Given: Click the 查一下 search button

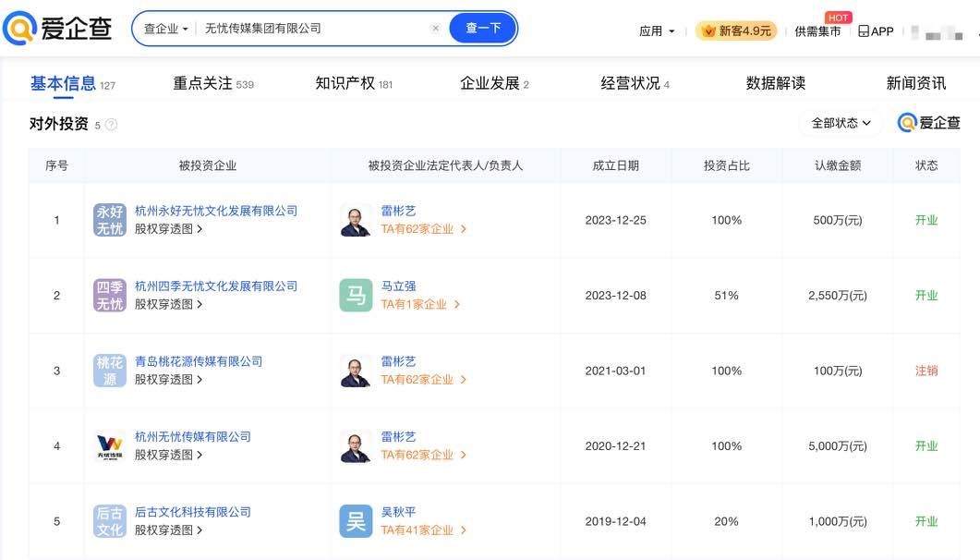Looking at the screenshot, I should point(483,28).
